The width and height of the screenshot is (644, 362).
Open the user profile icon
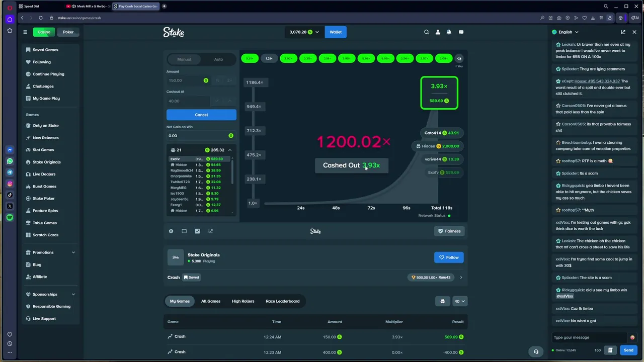tap(438, 32)
